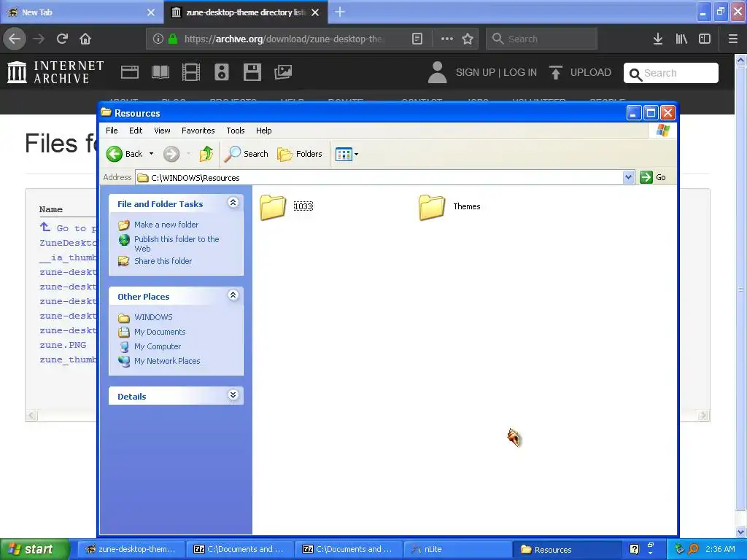Image resolution: width=747 pixels, height=560 pixels.
Task: Open the Favorites menu
Action: point(198,131)
